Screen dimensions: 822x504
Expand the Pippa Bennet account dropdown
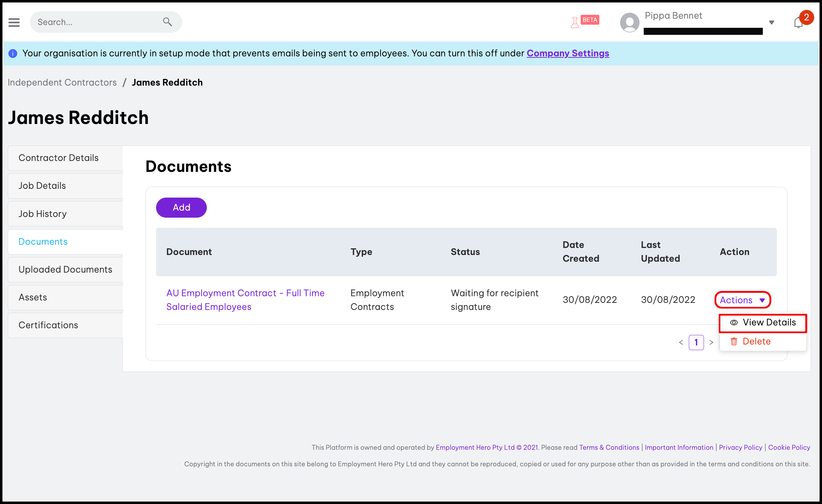[x=772, y=23]
